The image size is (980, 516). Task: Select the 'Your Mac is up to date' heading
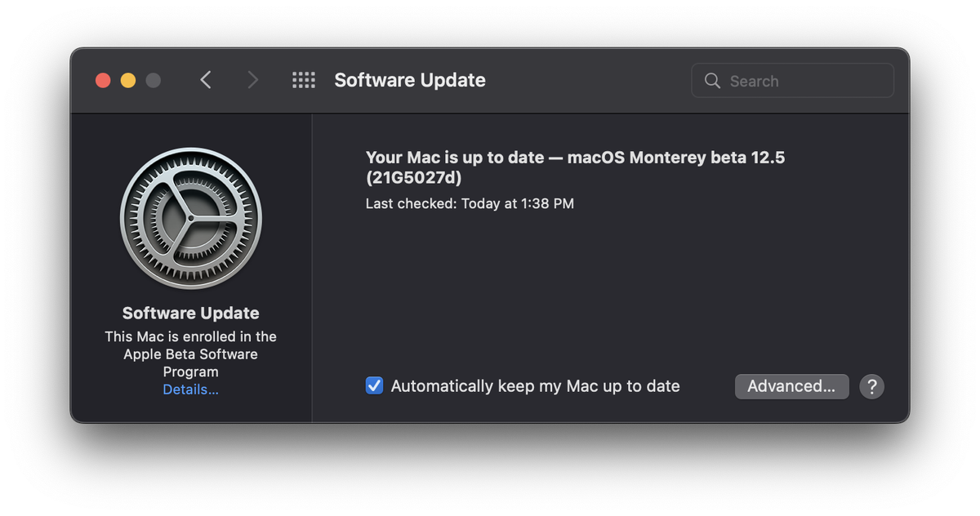point(575,167)
